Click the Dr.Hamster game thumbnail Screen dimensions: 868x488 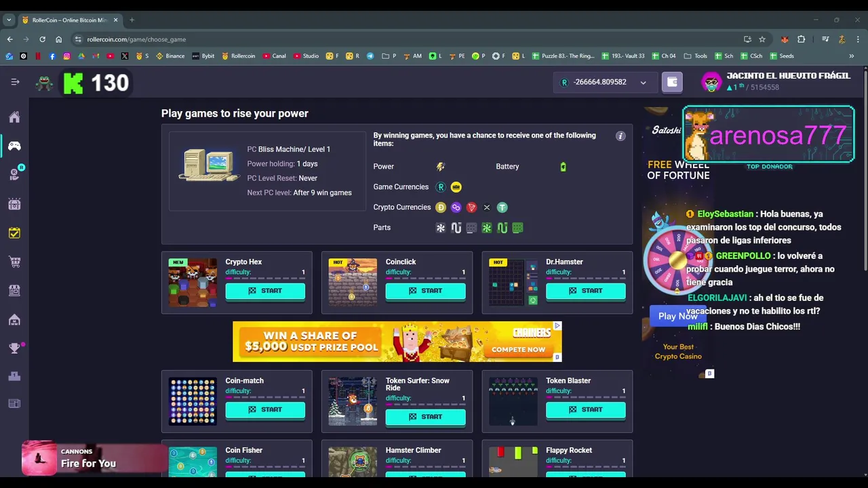(513, 283)
